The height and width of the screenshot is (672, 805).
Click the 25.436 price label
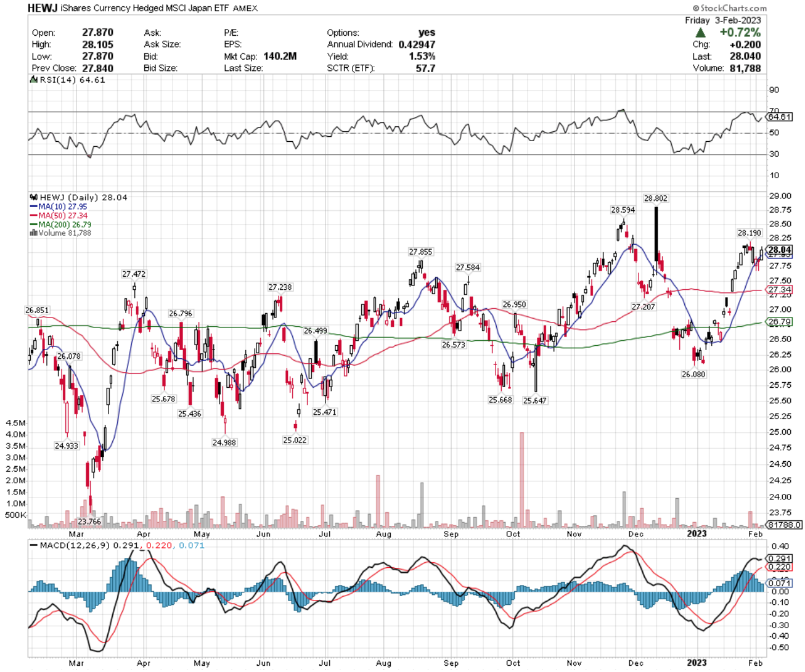pos(189,414)
